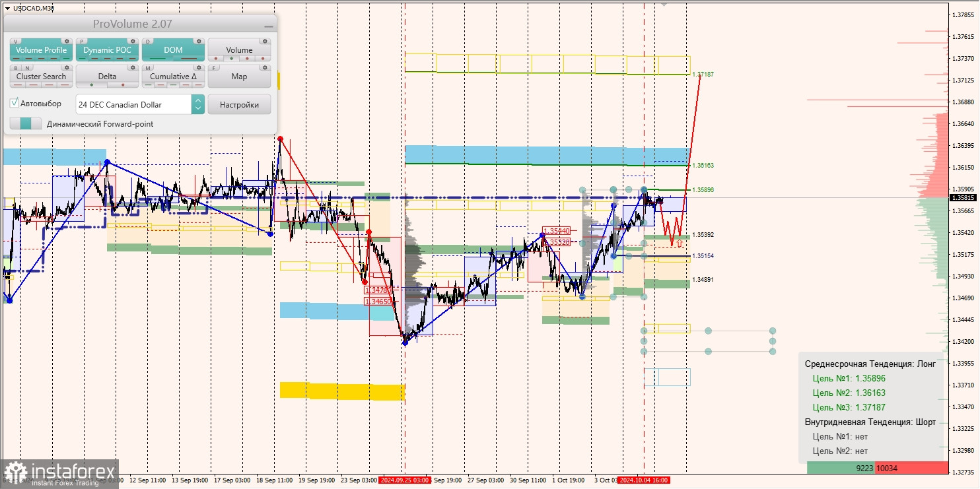Screen dimensions: 980x489
Task: Toggle the Delta indicator
Action: pyautogui.click(x=107, y=77)
